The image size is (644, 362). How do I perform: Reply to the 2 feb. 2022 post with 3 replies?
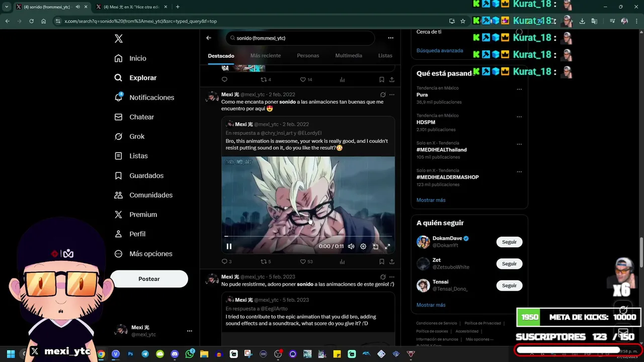(x=226, y=261)
